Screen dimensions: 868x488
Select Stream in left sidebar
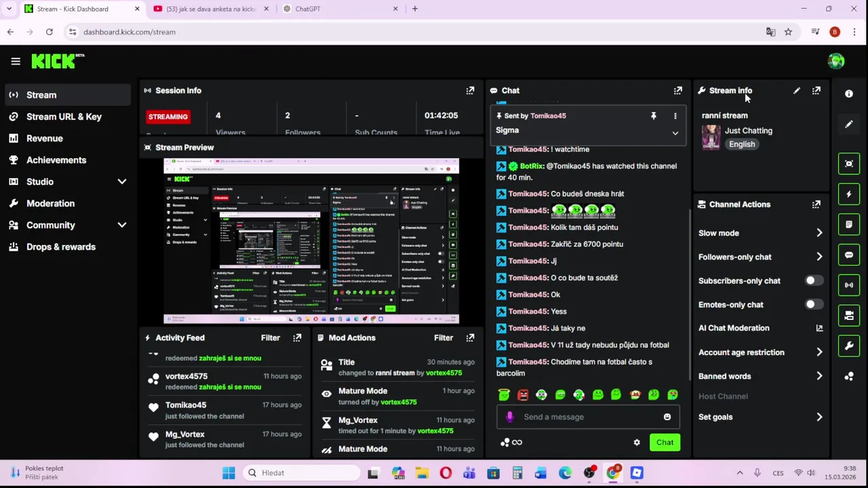tap(68, 95)
